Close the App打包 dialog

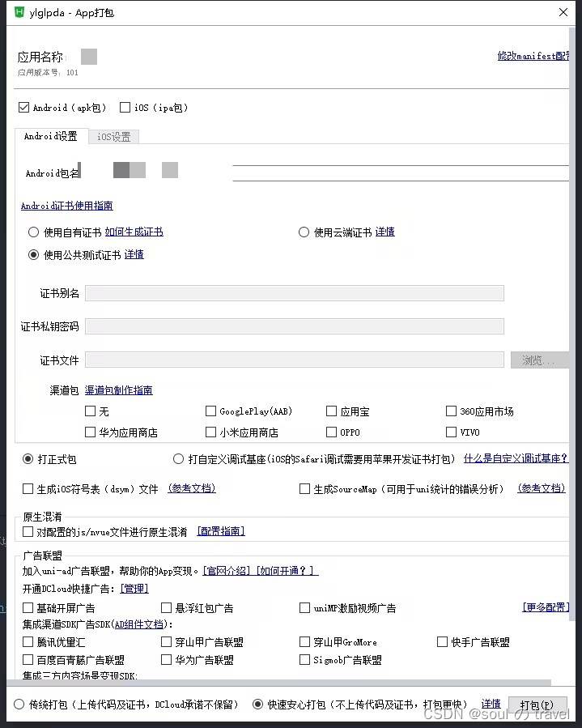pos(563,12)
